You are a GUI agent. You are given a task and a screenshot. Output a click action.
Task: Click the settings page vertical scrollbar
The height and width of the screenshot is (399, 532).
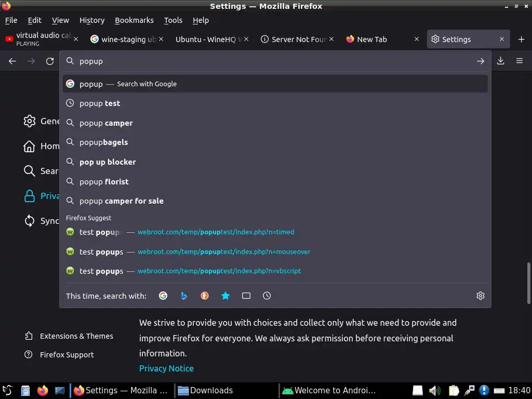tap(528, 283)
